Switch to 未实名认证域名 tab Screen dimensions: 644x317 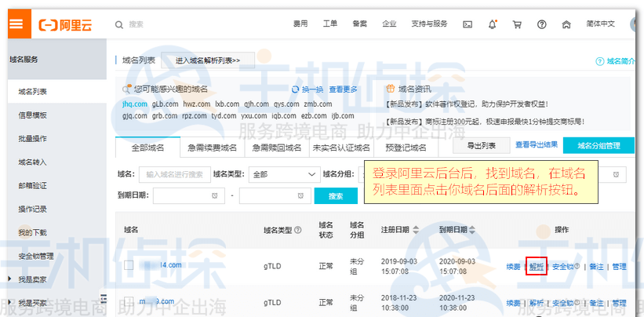pos(341,148)
